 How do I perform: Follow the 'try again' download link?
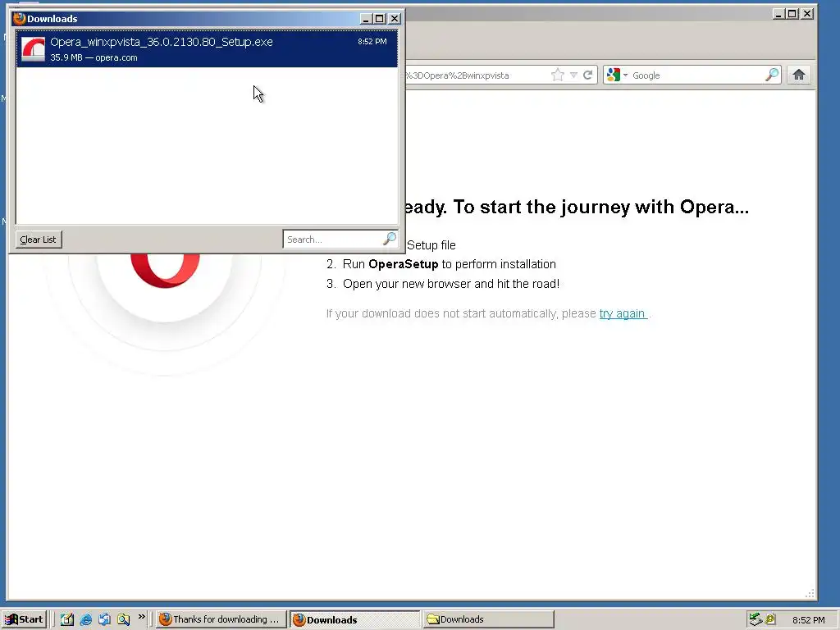623,313
